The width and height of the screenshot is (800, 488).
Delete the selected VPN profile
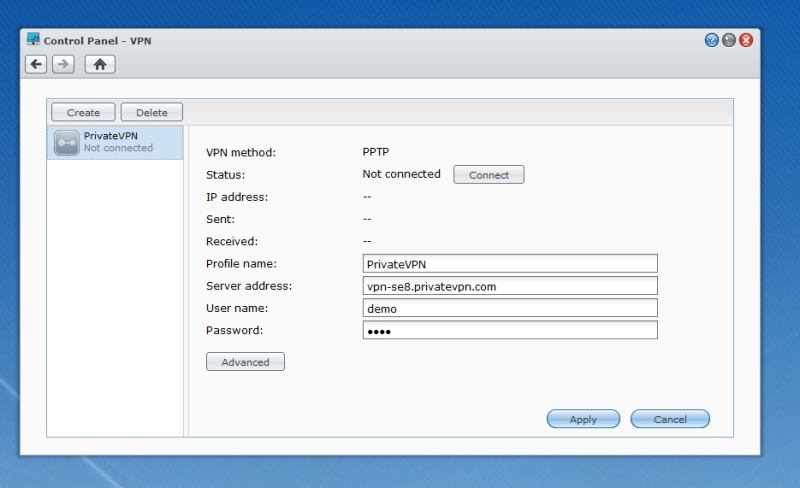pyautogui.click(x=152, y=112)
